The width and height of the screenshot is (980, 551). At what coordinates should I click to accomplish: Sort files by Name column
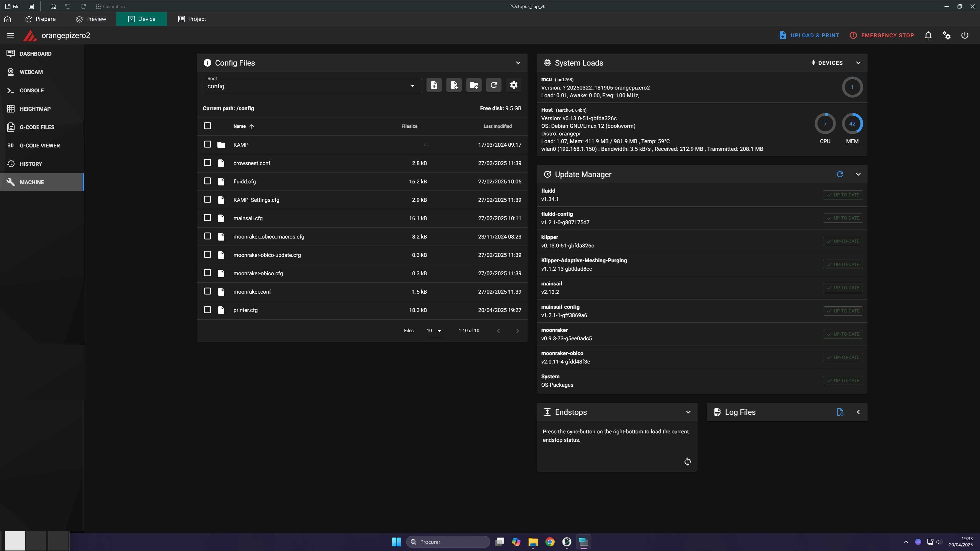tap(243, 126)
